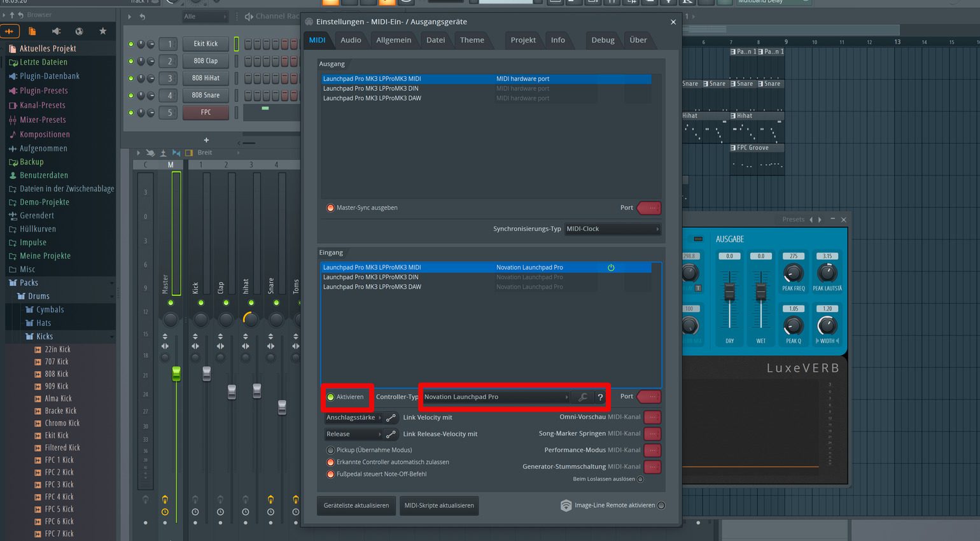
Task: Click the controller help question mark
Action: click(x=599, y=397)
